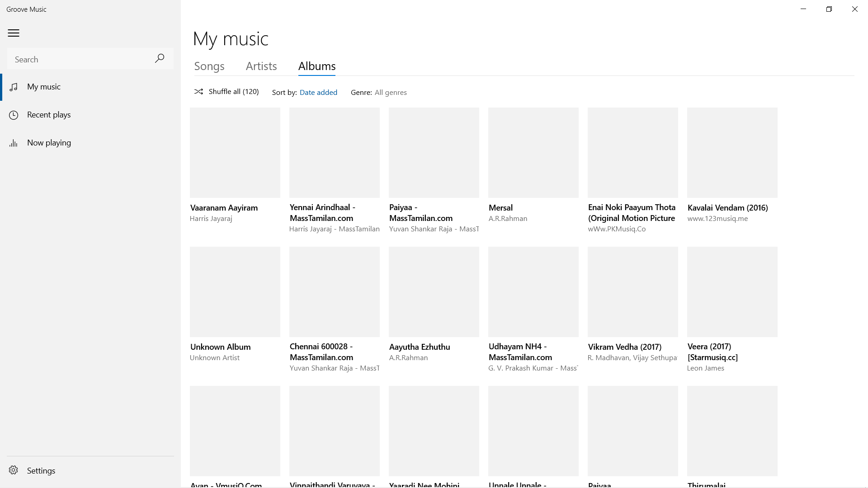Open the Yaaradi Nee Mohini album cover
This screenshot has width=868, height=488.
(x=434, y=431)
